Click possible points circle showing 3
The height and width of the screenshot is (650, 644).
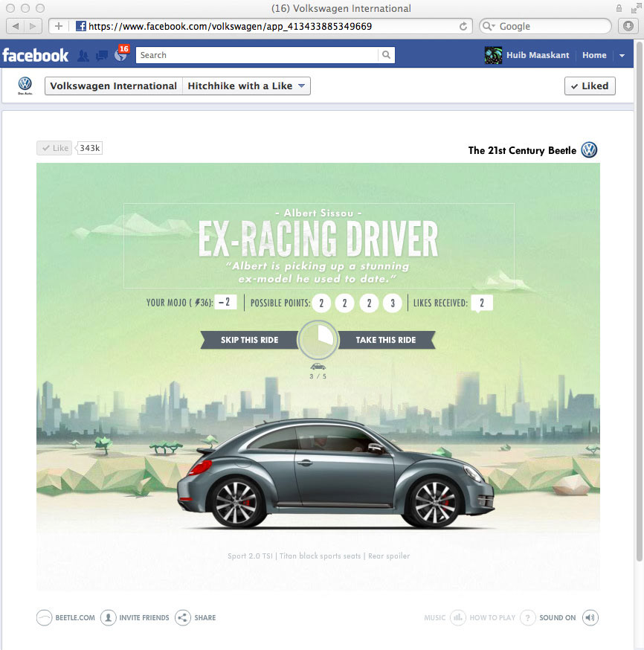click(x=393, y=303)
